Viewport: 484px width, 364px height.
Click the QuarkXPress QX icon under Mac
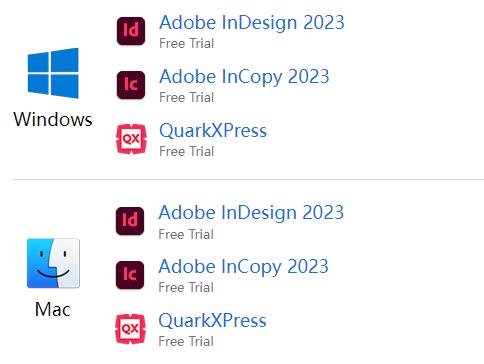coord(130,329)
